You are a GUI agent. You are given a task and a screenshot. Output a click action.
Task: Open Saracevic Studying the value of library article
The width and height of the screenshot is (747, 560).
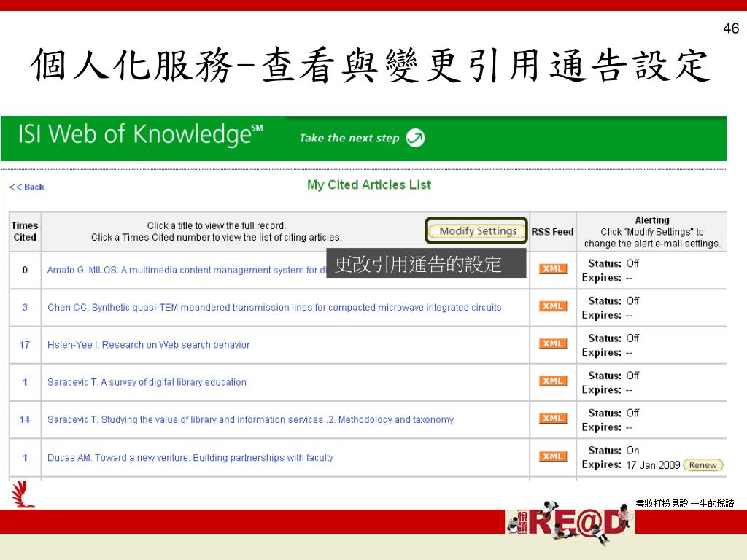(250, 419)
